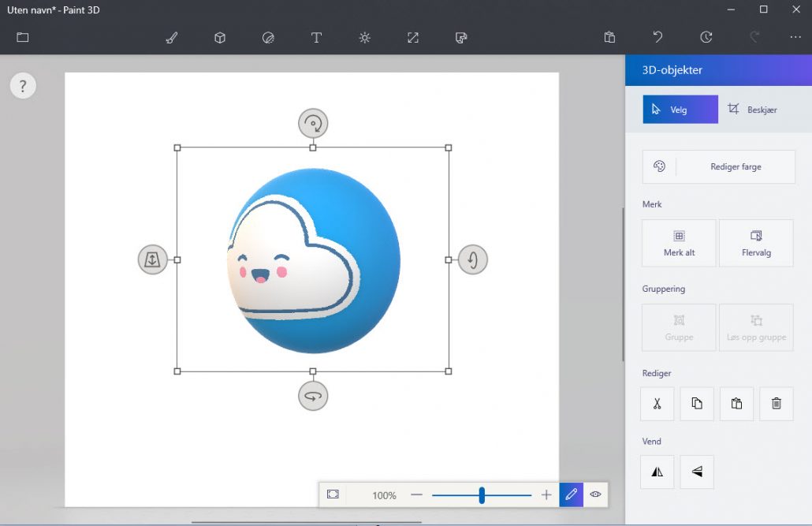Image resolution: width=812 pixels, height=526 pixels.
Task: Open the Canvas settings
Action: click(x=412, y=37)
